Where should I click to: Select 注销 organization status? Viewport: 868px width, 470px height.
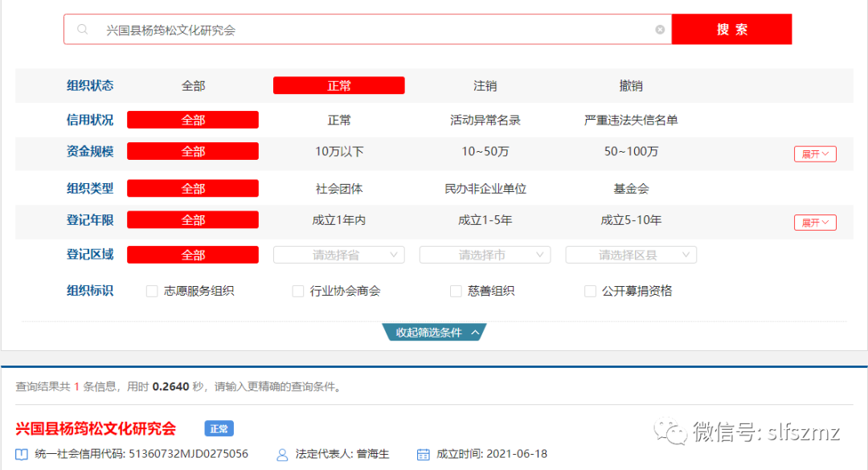(485, 86)
